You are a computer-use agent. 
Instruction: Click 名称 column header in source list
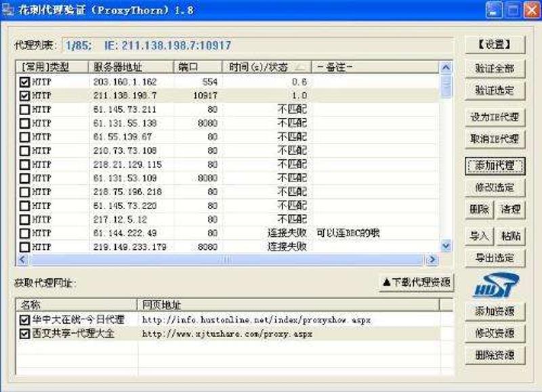click(77, 305)
